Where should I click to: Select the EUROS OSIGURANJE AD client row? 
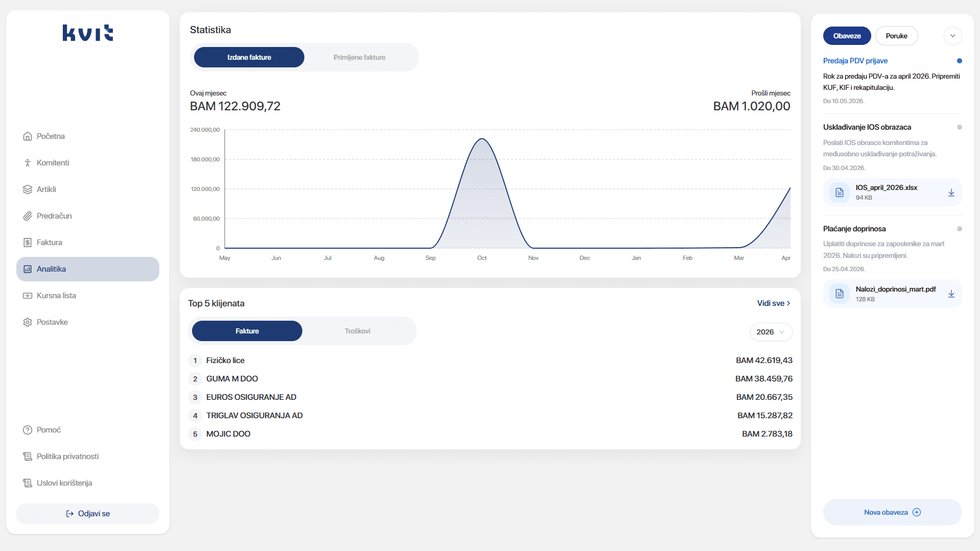point(490,397)
